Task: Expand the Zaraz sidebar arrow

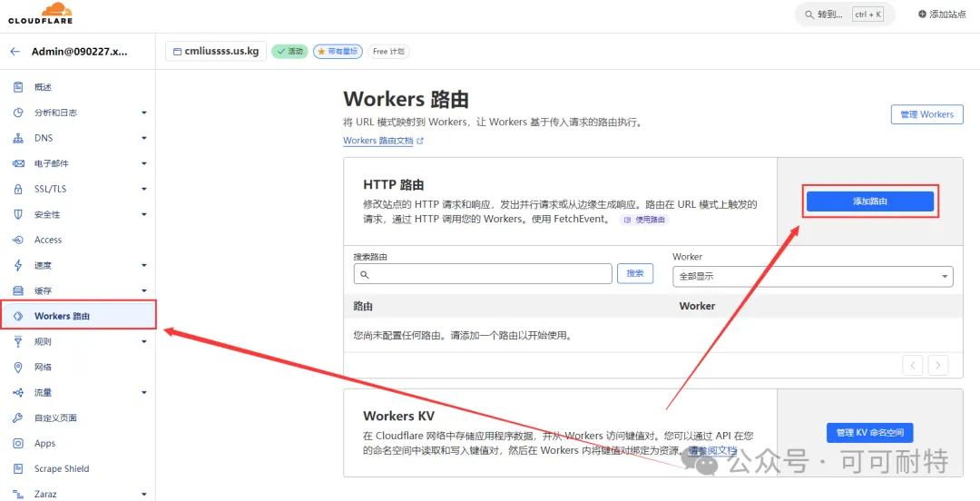Action: [144, 494]
